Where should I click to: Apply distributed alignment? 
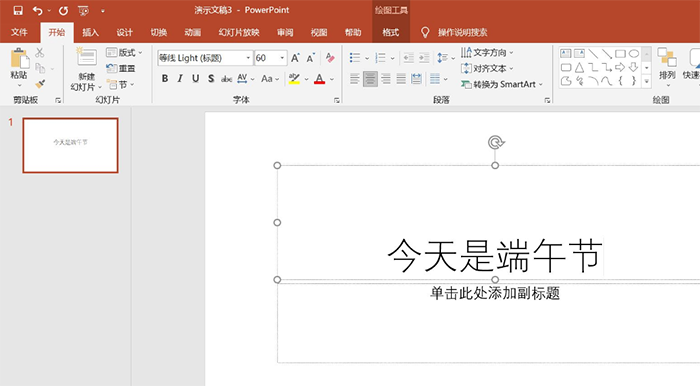click(417, 79)
